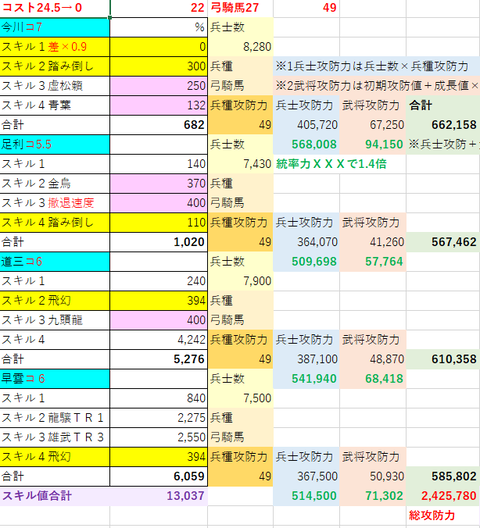Click the note starting ※2武将攻防力は
This screenshot has height=528, width=480.
click(x=377, y=86)
